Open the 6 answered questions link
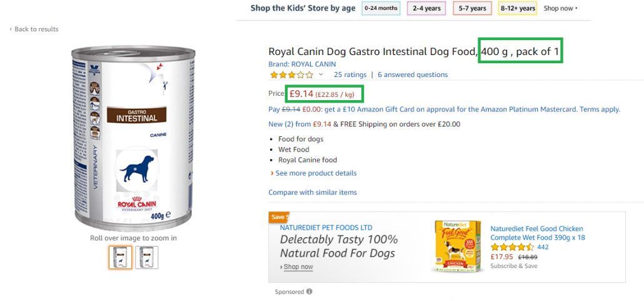Image resolution: width=644 pixels, height=301 pixels. click(x=413, y=74)
